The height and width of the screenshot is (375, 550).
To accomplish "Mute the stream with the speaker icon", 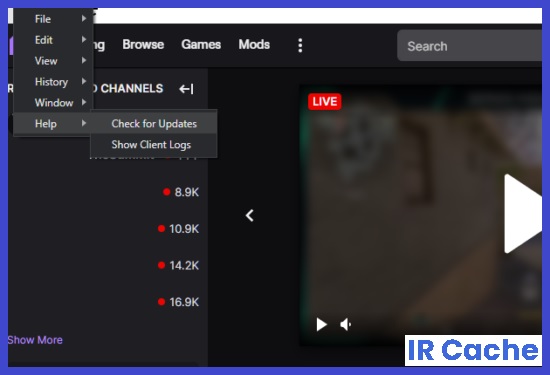I will point(346,324).
